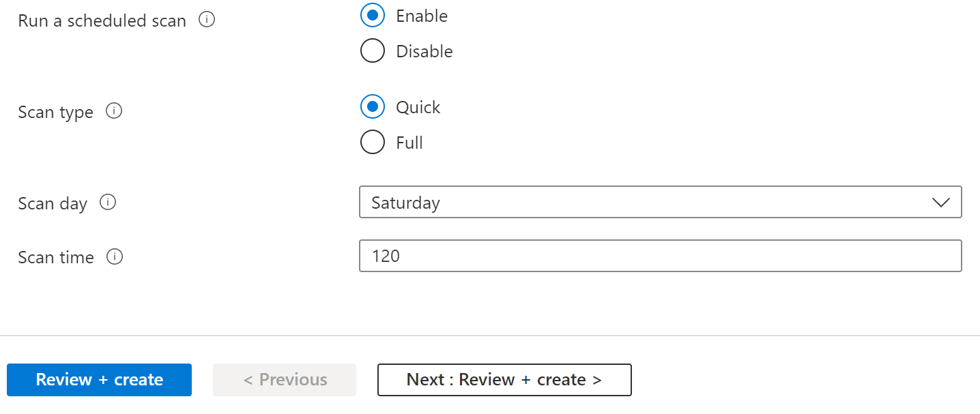The height and width of the screenshot is (414, 980).
Task: Click inside the Scan time field showing 120
Action: [x=659, y=256]
